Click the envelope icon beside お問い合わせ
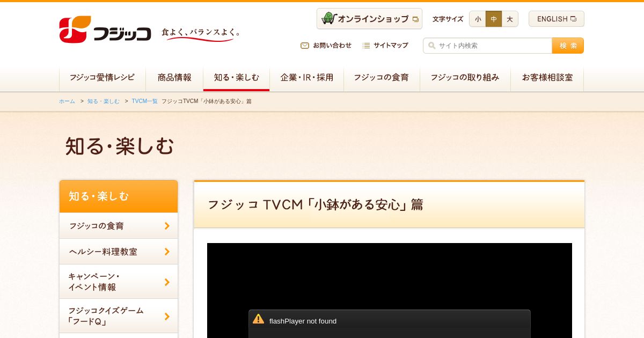 (305, 46)
